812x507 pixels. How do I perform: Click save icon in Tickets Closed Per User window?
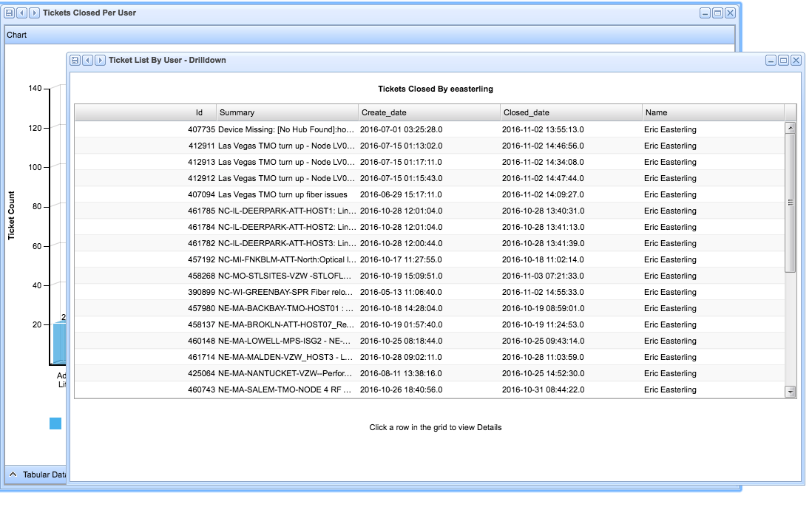pos(9,13)
